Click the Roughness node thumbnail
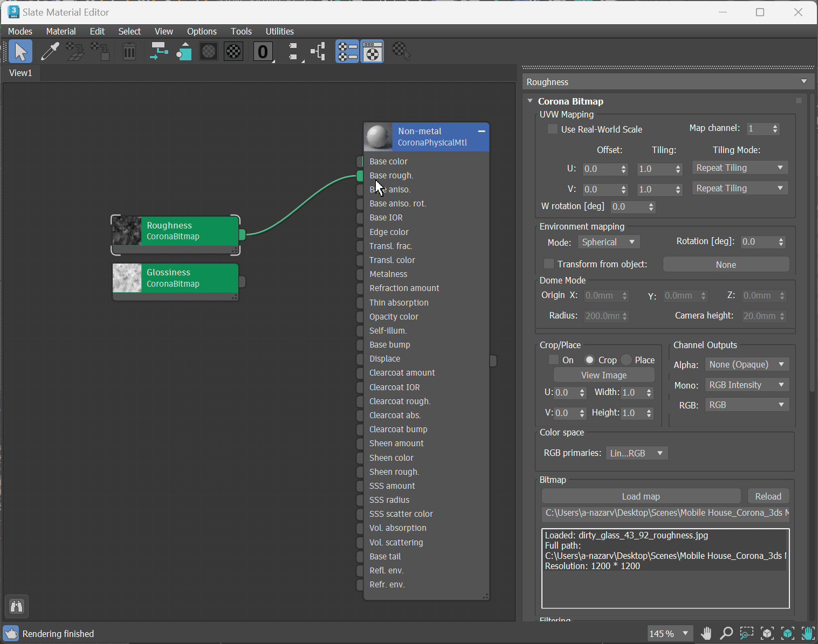The image size is (818, 644). pos(127,231)
